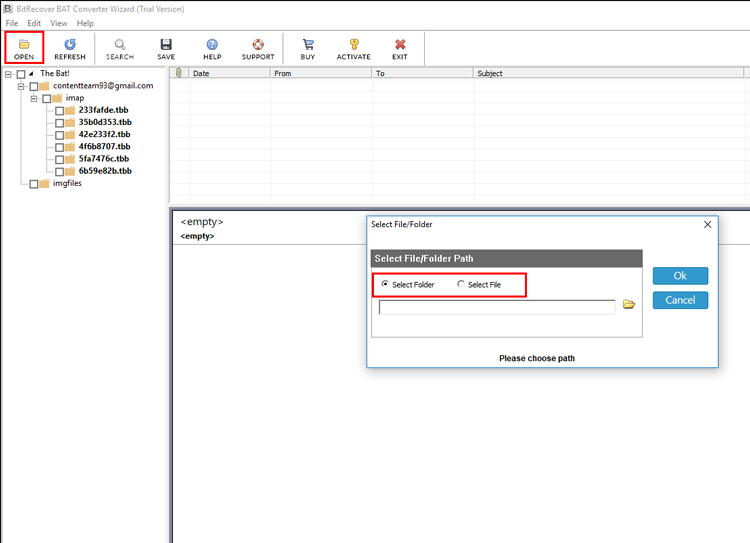Tick the 5fa7476c.tbb checkbox
The image size is (750, 543).
point(59,159)
